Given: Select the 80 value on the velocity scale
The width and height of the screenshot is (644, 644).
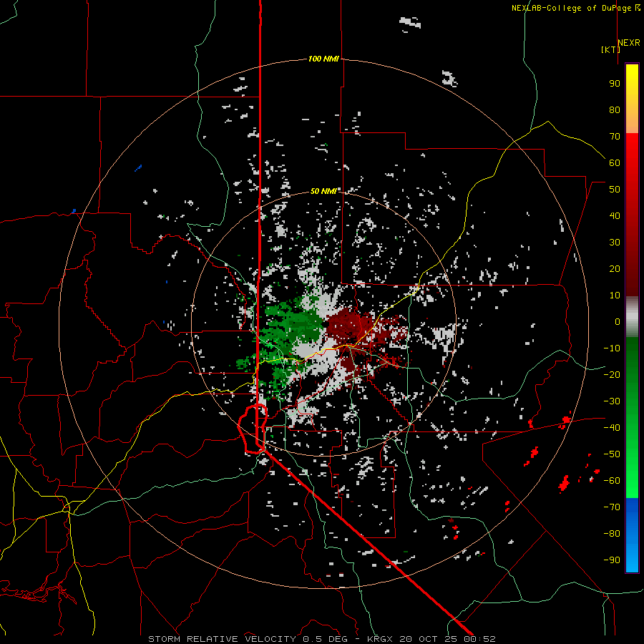Looking at the screenshot, I should (615, 109).
